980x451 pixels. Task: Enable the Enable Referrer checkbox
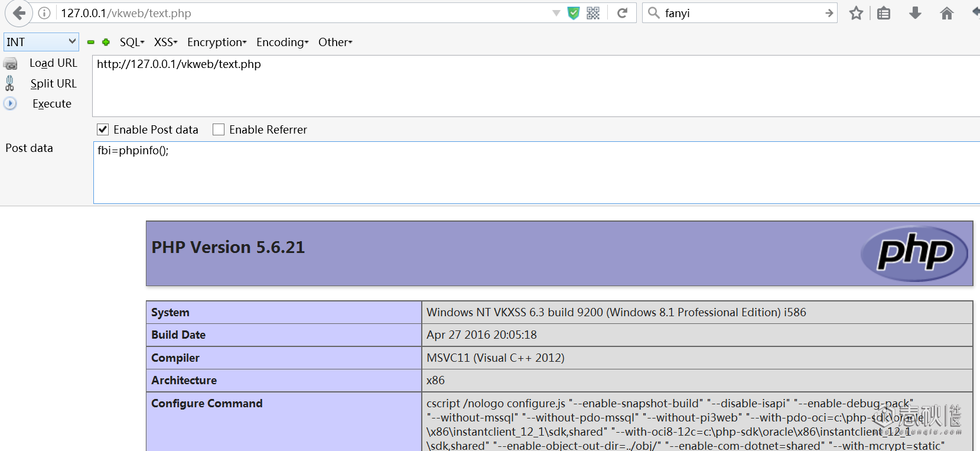[219, 129]
